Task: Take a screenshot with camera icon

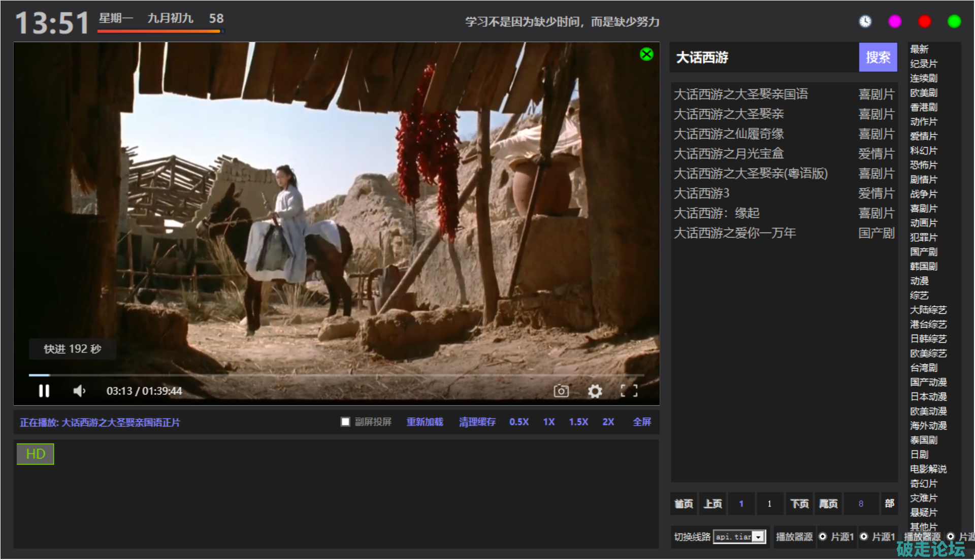Action: click(x=561, y=390)
